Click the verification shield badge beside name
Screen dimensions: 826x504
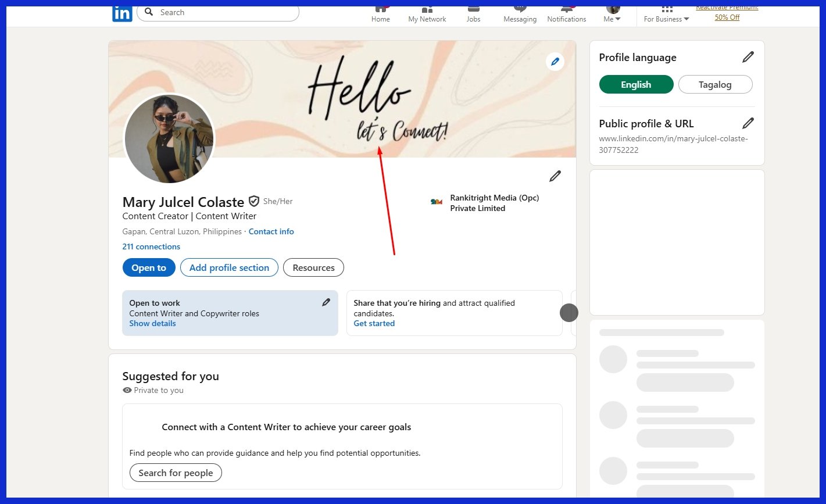(x=254, y=201)
